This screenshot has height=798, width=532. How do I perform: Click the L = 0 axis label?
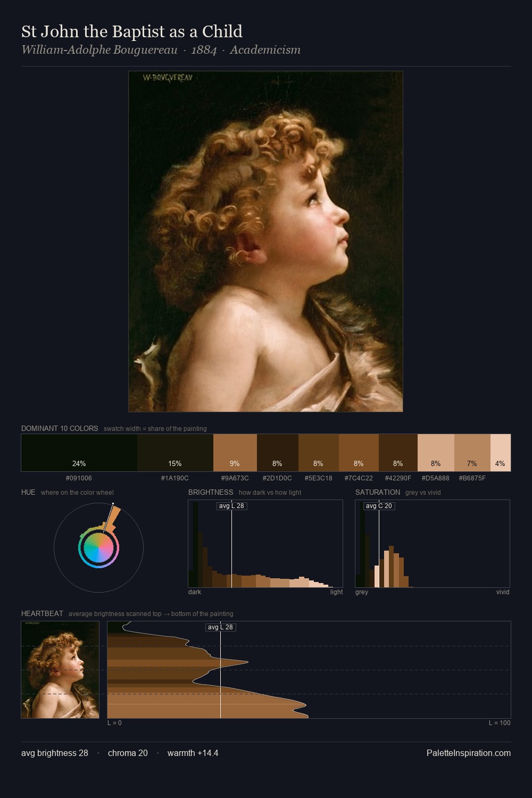114,723
